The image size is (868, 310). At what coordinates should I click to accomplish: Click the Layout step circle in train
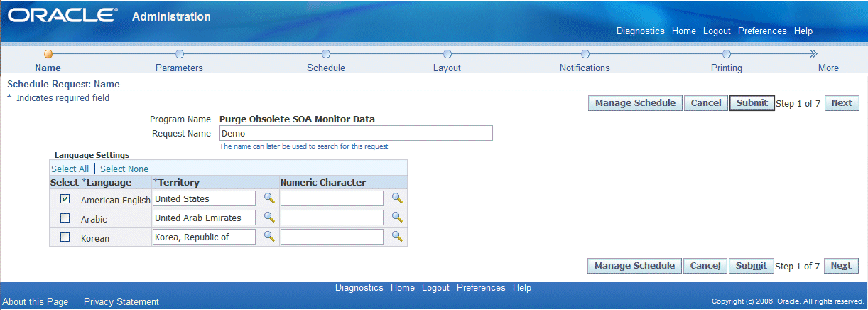click(447, 54)
